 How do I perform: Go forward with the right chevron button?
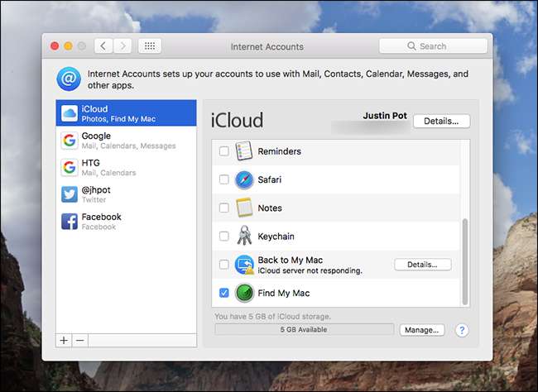pos(122,46)
